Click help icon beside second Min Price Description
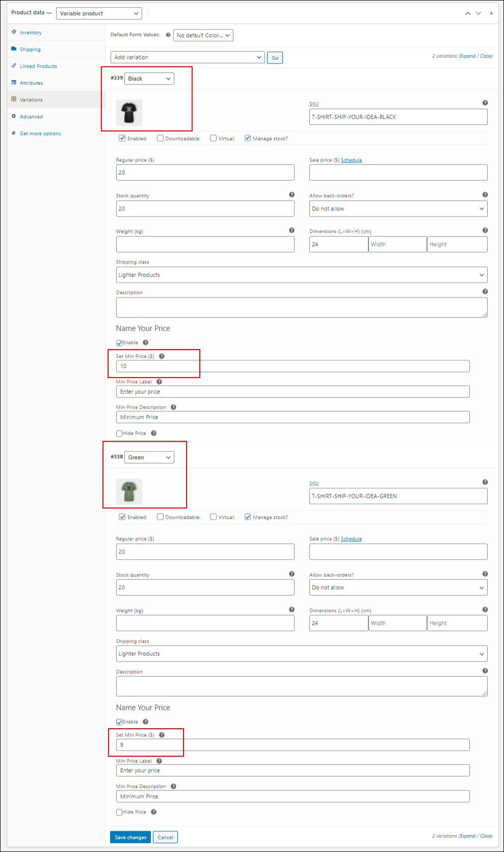Screen dimensions: 504x852 (x=173, y=786)
